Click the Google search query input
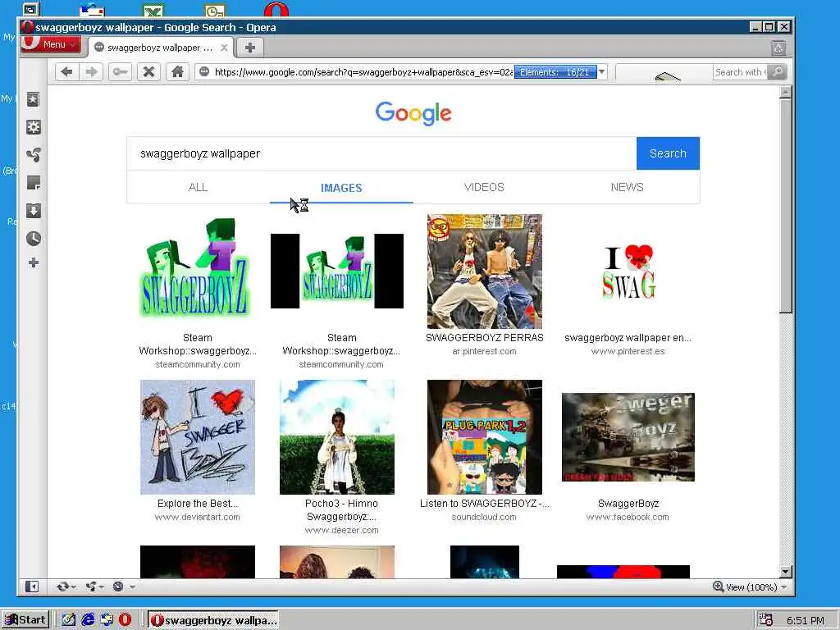Viewport: 840px width, 630px height. tap(381, 153)
